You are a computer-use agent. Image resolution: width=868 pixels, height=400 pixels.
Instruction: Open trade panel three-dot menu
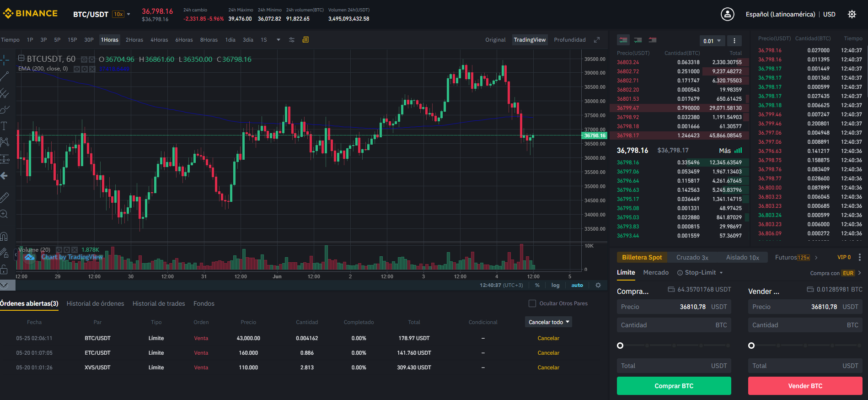(860, 257)
